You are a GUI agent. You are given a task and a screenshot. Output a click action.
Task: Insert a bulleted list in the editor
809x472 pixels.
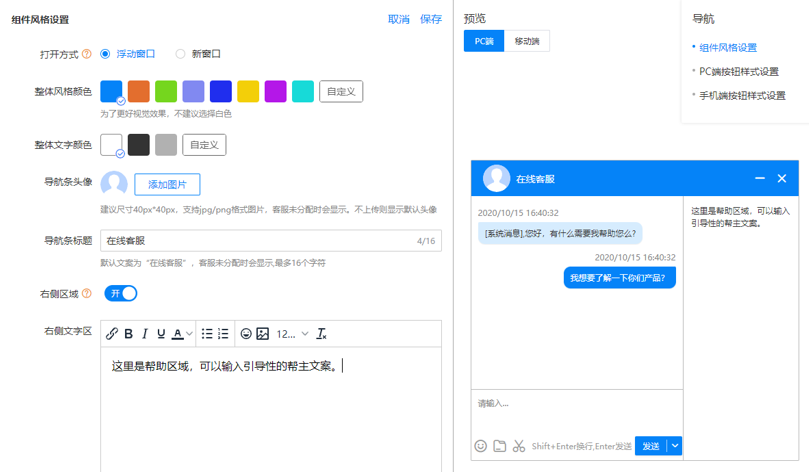tap(207, 334)
